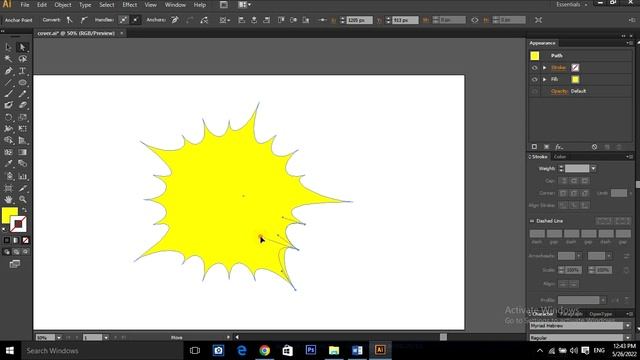Select the Slice tool

[22, 188]
